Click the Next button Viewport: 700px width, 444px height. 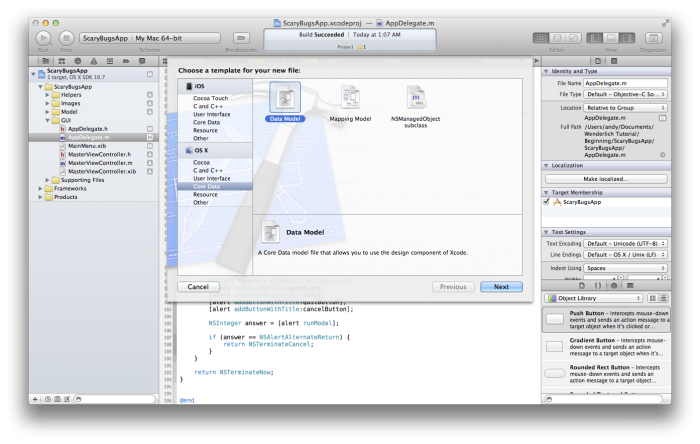[x=501, y=287]
